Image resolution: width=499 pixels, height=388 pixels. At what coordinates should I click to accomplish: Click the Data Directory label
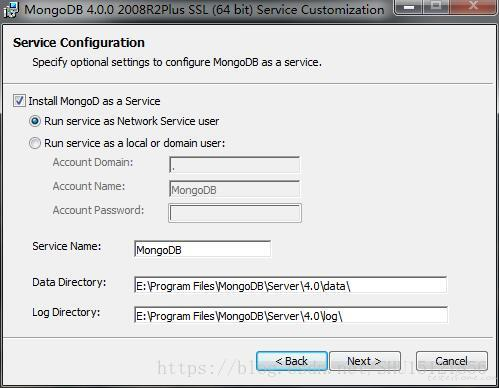(69, 282)
